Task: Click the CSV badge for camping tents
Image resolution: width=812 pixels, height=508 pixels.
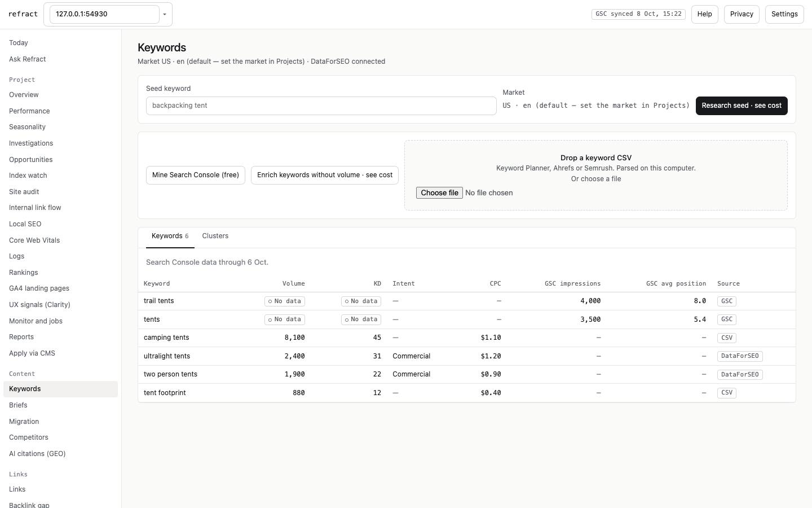Action: point(727,338)
